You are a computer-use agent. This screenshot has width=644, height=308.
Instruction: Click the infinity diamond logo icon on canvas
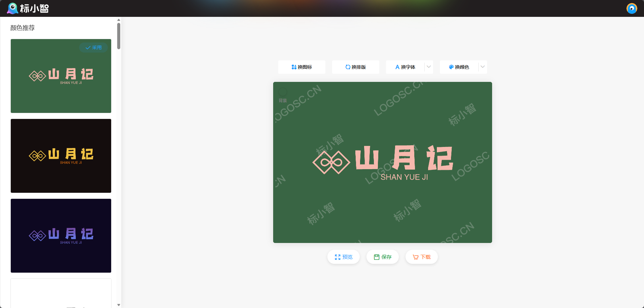point(331,162)
